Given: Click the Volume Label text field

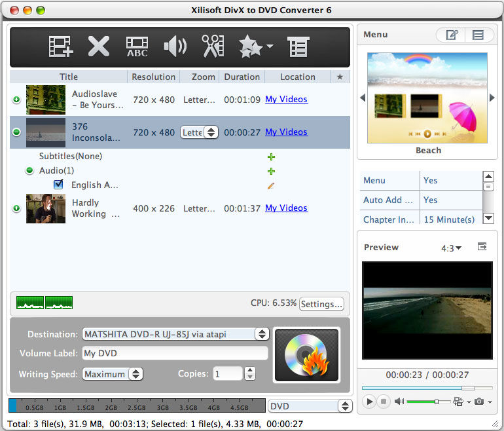Looking at the screenshot, I should [175, 354].
